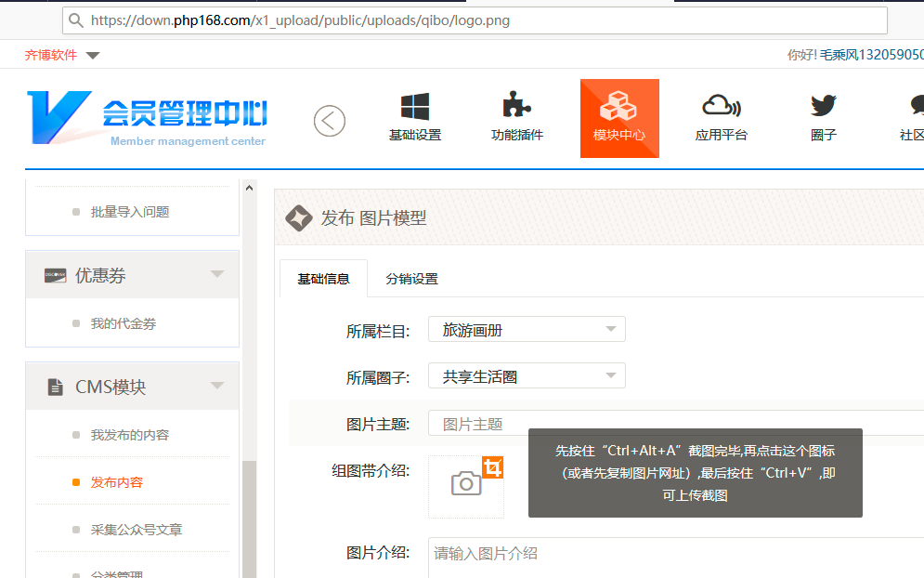Select the 模块中心 cubes icon
924x578 pixels.
pyautogui.click(x=618, y=106)
